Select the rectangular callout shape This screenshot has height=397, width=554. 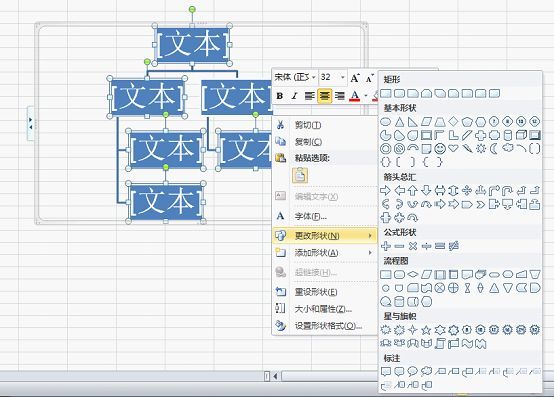(385, 371)
